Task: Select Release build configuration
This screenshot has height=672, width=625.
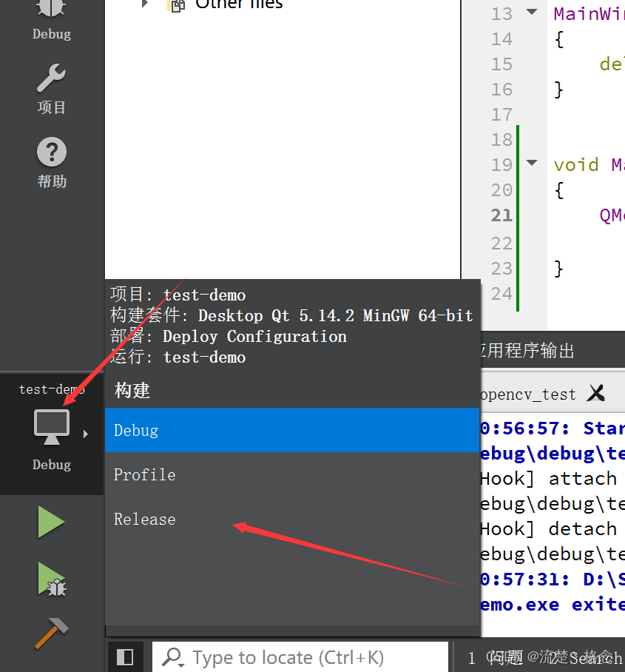Action: [292, 519]
